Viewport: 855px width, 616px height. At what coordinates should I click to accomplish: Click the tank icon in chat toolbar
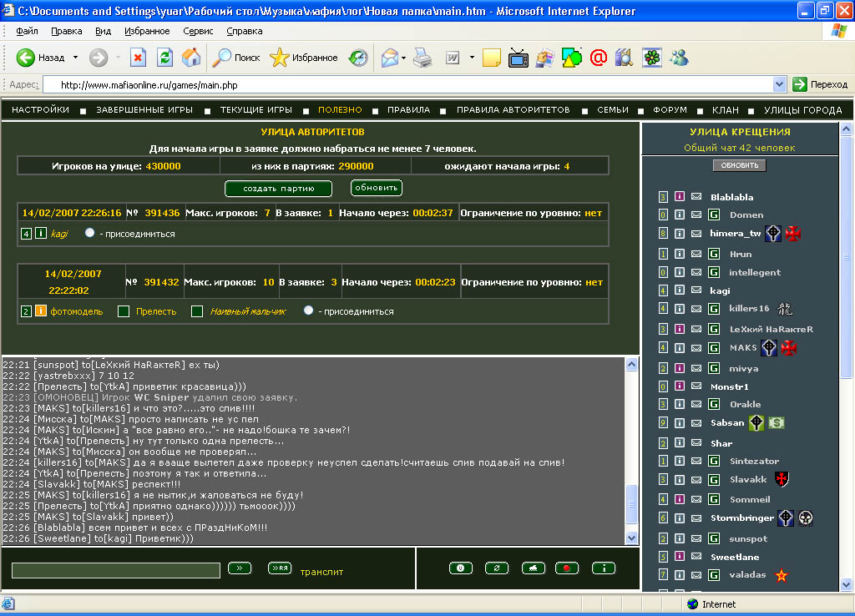(533, 568)
